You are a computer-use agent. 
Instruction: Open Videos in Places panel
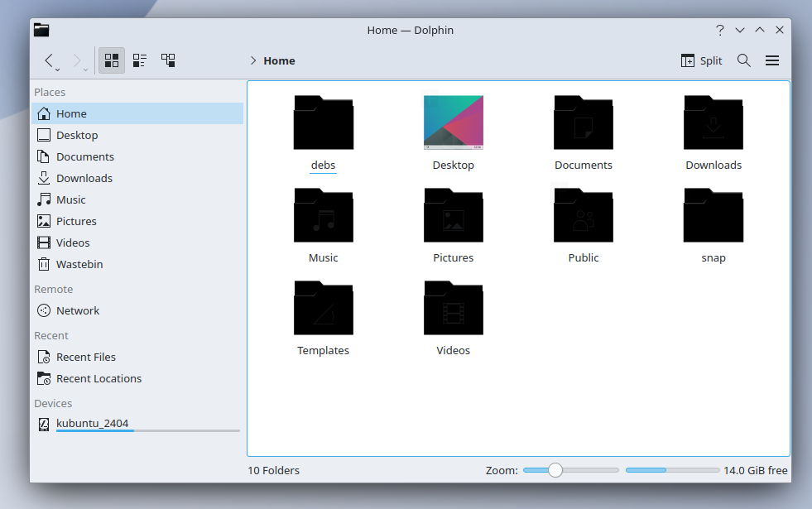coord(137,242)
